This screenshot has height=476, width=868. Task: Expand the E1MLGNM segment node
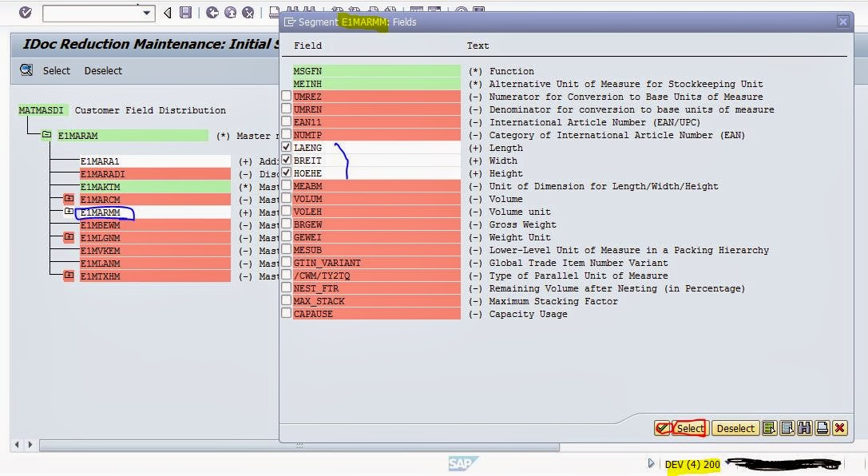(69, 237)
